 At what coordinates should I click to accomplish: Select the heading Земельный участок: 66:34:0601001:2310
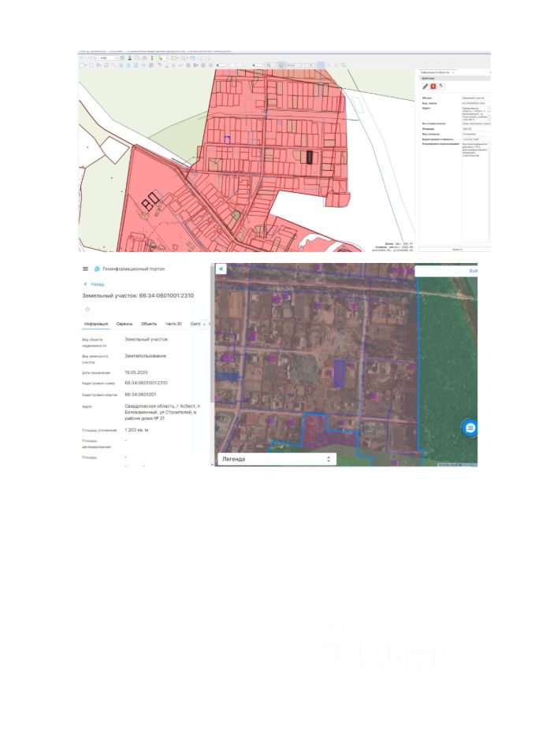(138, 295)
